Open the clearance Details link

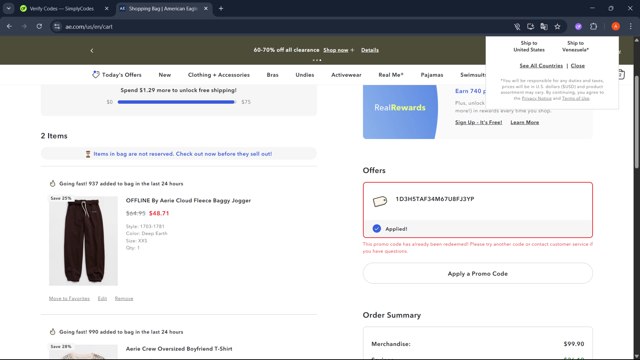coord(370,50)
